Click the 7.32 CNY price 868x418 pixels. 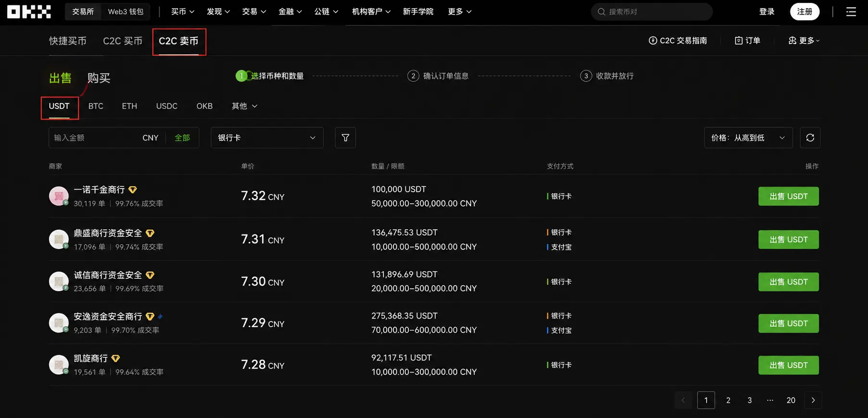[x=262, y=196]
